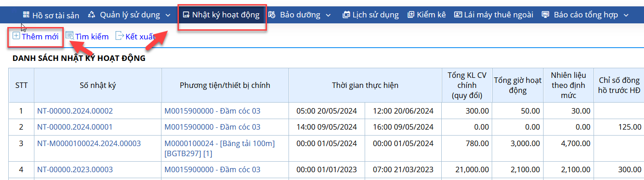The width and height of the screenshot is (644, 180).
Task: Click the start time 00:00 01/01/2023
Action: [x=327, y=169]
